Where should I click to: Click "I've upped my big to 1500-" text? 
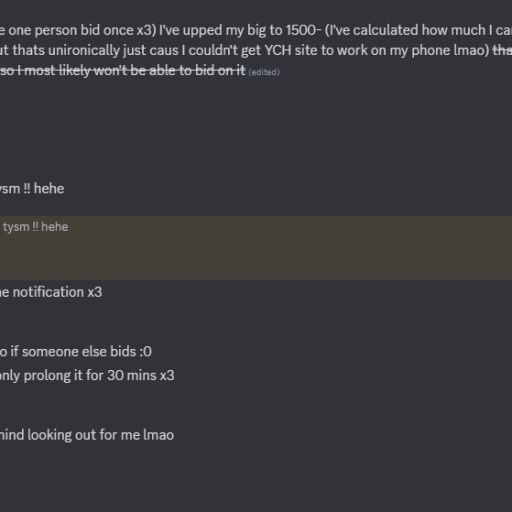pyautogui.click(x=240, y=31)
